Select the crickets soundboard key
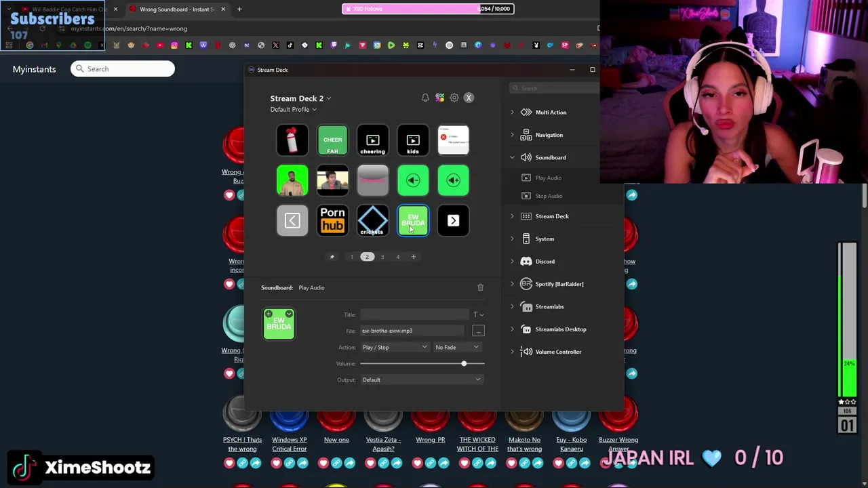This screenshot has height=488, width=868. pyautogui.click(x=373, y=220)
